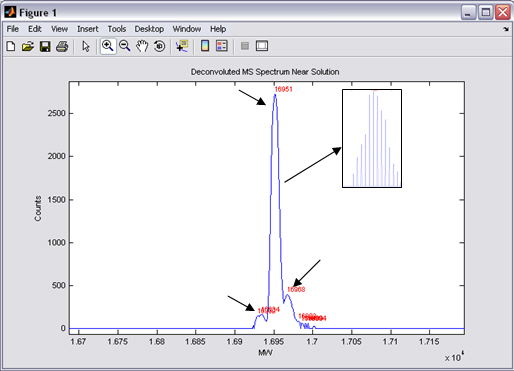Viewport: 514px width, 371px height.
Task: Open the View menu
Action: [x=59, y=29]
